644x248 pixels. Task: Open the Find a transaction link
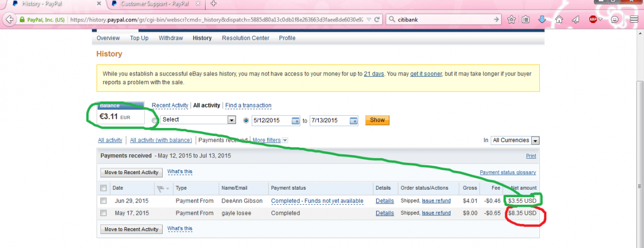248,106
